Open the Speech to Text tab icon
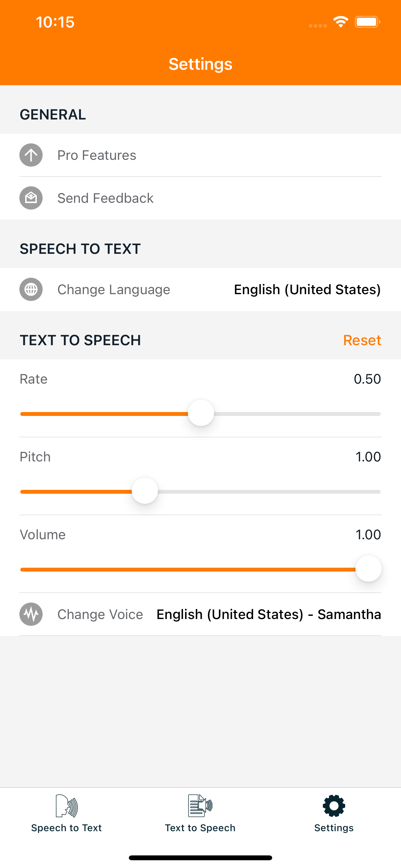 pyautogui.click(x=67, y=806)
